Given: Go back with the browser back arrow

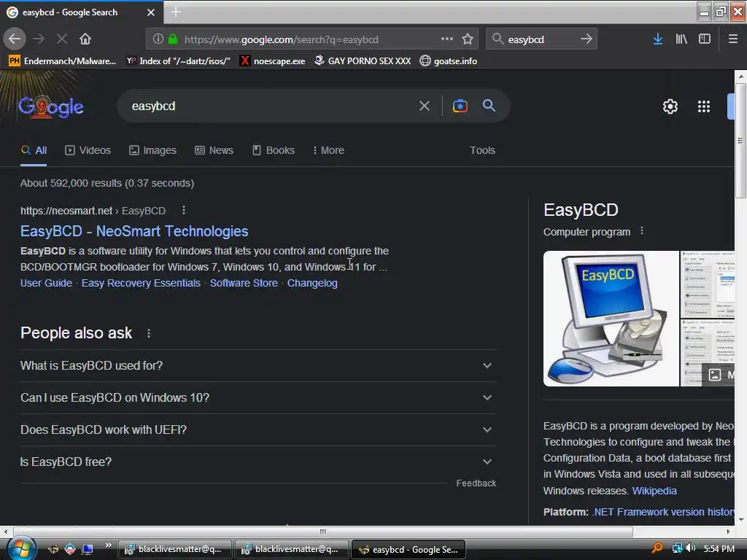Looking at the screenshot, I should pos(15,39).
